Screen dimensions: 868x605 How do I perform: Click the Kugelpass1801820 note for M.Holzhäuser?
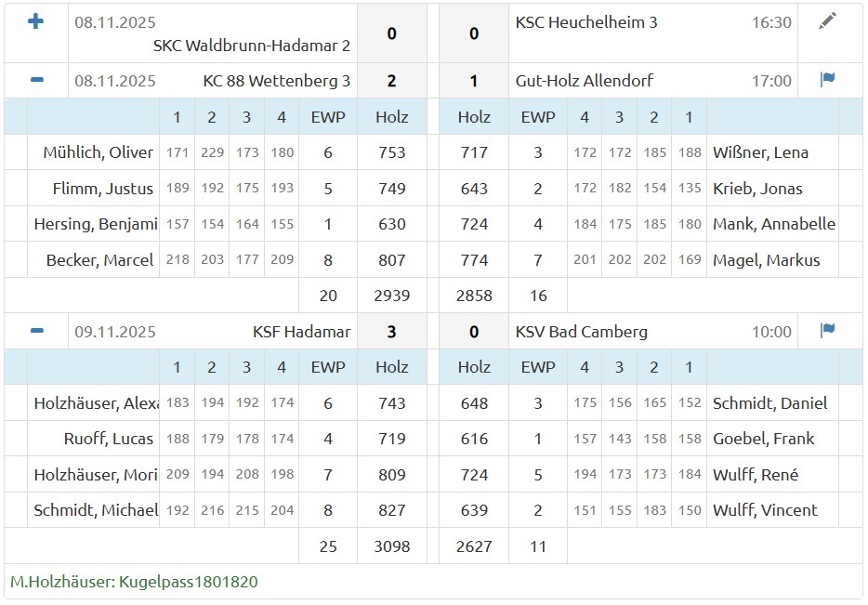134,582
